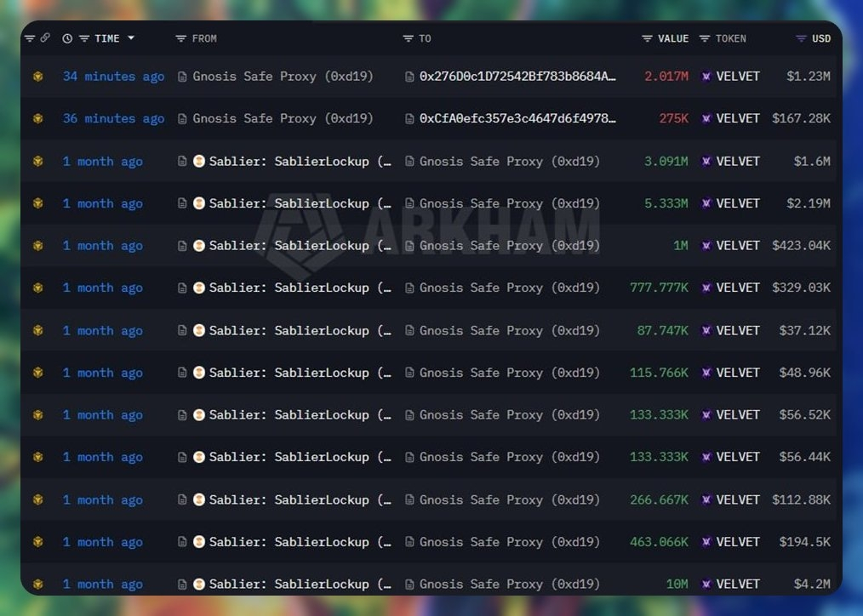Open the VALUE column filter
Screen dimensions: 863x616
[647, 38]
